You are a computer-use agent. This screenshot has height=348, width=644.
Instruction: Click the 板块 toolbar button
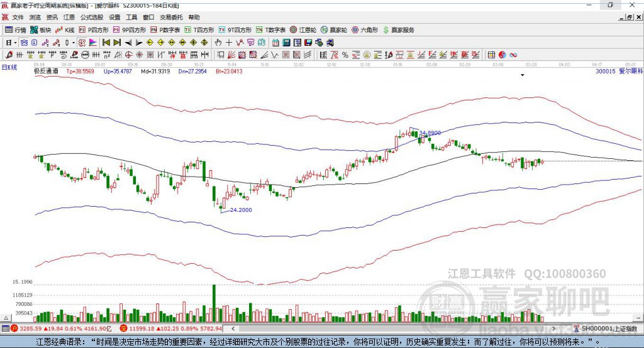coord(41,30)
